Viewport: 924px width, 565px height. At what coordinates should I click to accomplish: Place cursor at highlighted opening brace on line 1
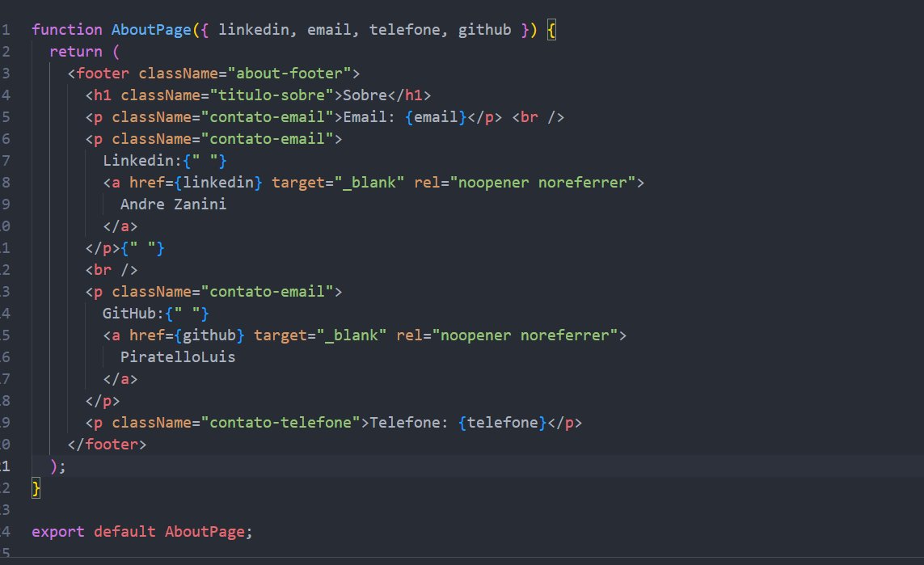[551, 29]
